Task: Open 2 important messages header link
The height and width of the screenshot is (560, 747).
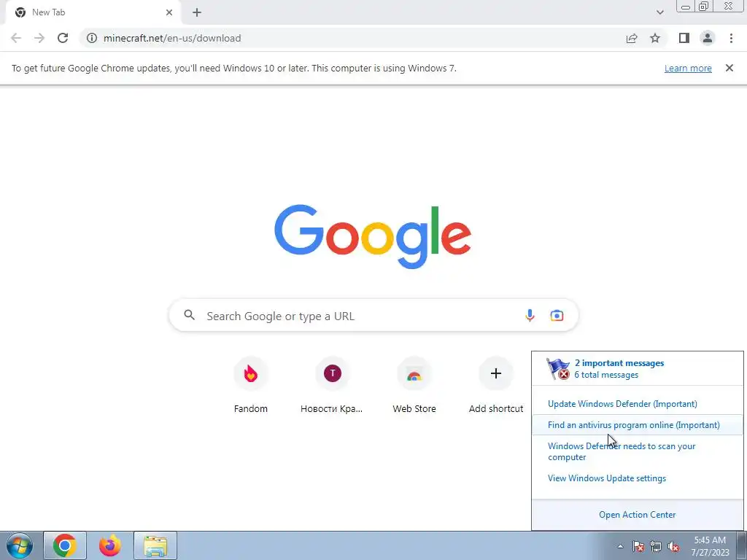Action: point(619,363)
